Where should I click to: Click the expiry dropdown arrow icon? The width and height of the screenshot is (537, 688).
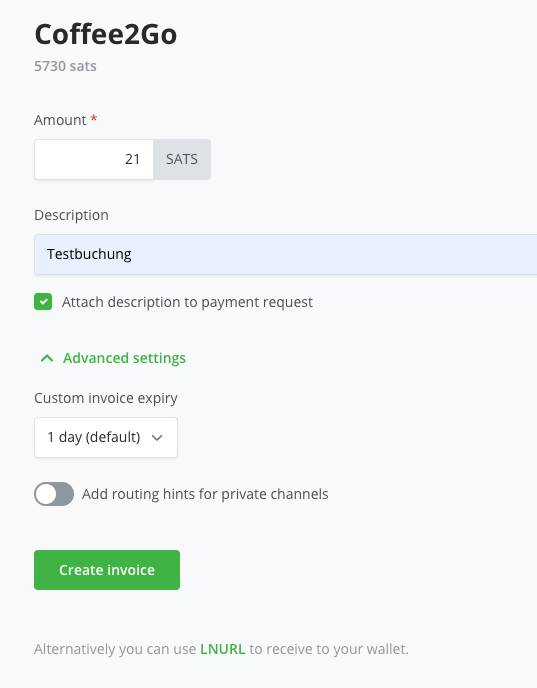[157, 437]
